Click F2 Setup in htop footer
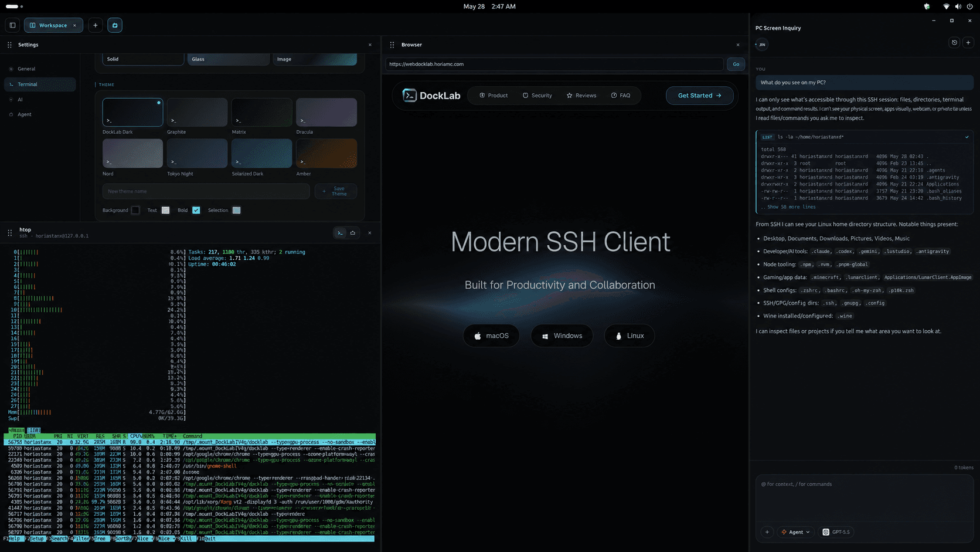Screen dimensions: 980x552 click(35, 539)
